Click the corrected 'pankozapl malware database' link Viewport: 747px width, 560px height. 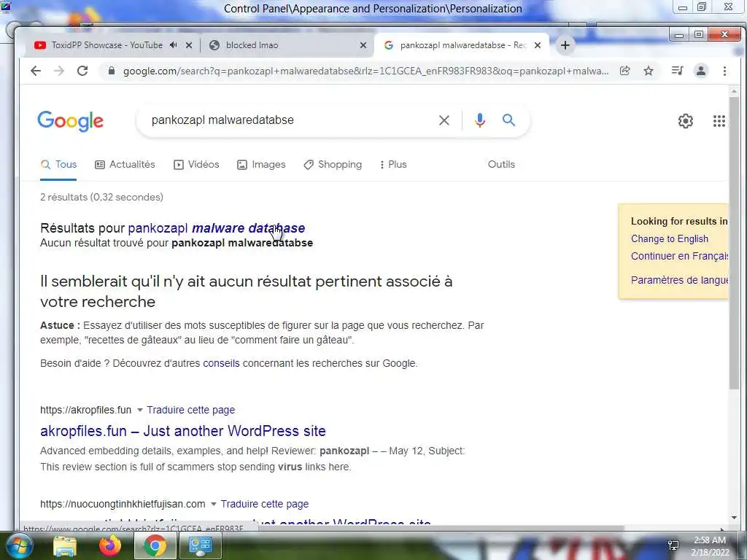(216, 228)
